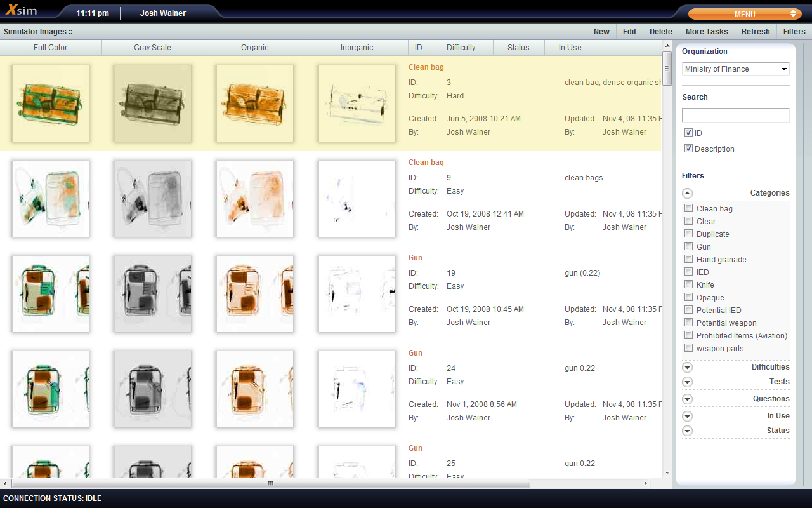Viewport: 812px width, 508px height.
Task: Uncheck the Description search checkbox
Action: pyautogui.click(x=688, y=149)
